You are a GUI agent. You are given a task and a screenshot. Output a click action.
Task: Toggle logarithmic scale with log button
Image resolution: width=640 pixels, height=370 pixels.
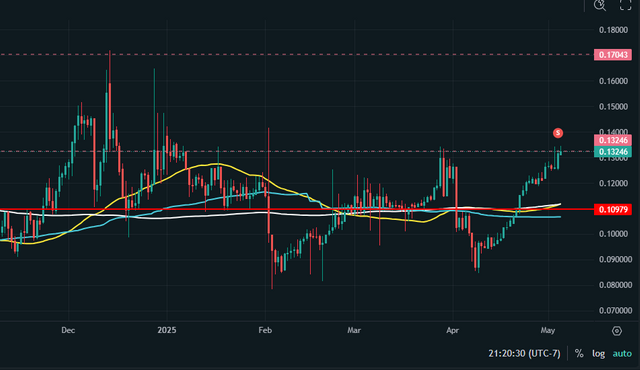[598, 353]
